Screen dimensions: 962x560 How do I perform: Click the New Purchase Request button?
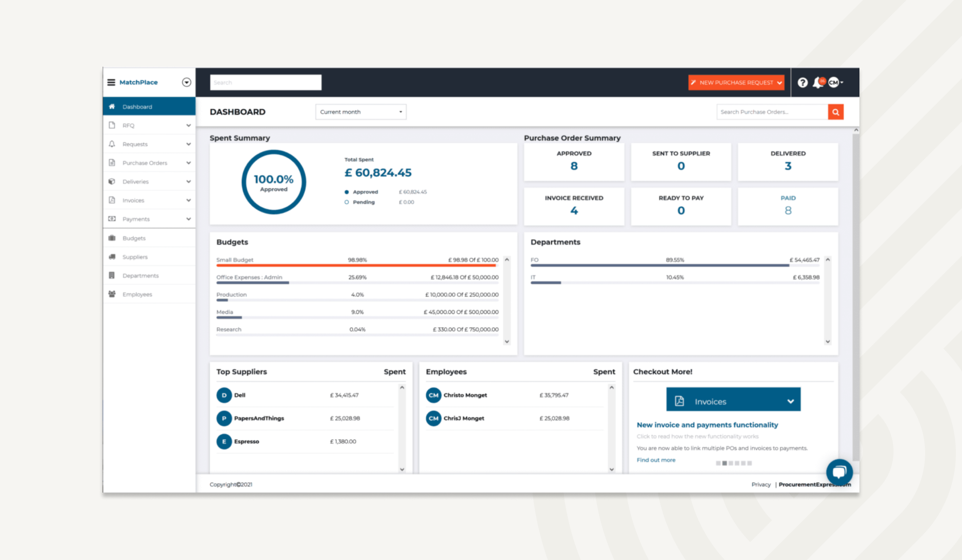click(x=736, y=83)
